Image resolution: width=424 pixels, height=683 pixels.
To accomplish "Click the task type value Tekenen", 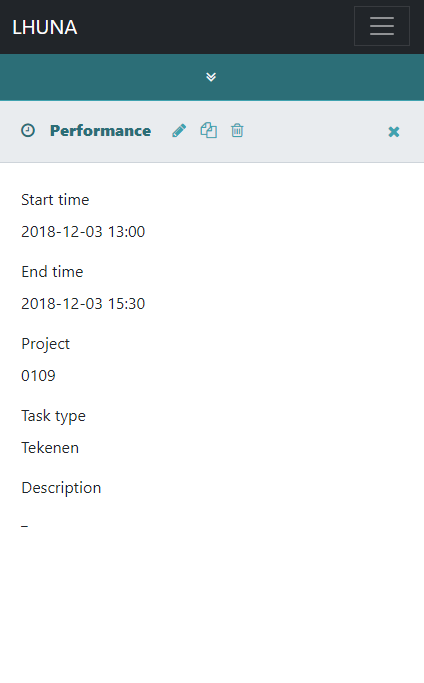I will pyautogui.click(x=50, y=448).
